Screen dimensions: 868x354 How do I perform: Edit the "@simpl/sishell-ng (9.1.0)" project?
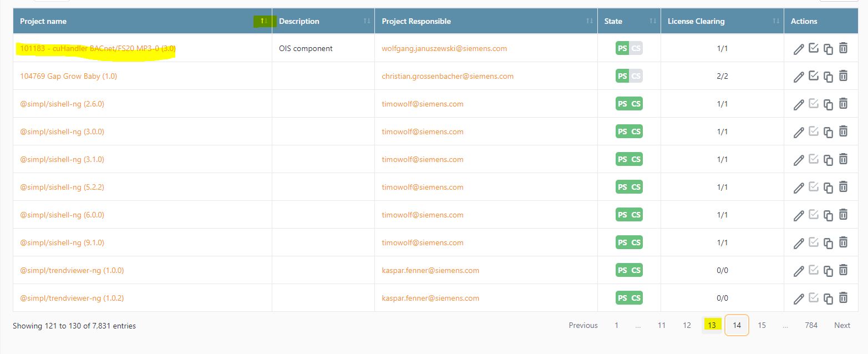(799, 242)
